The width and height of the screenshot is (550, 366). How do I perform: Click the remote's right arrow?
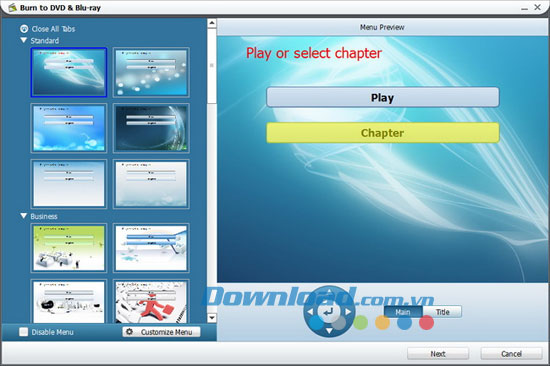pyautogui.click(x=348, y=311)
